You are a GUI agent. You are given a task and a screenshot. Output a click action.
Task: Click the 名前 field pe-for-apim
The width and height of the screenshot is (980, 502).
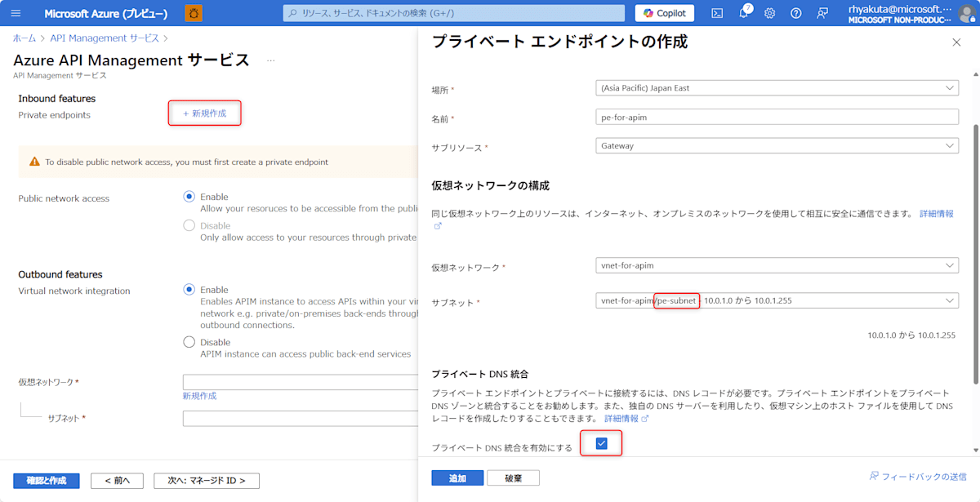click(x=777, y=117)
